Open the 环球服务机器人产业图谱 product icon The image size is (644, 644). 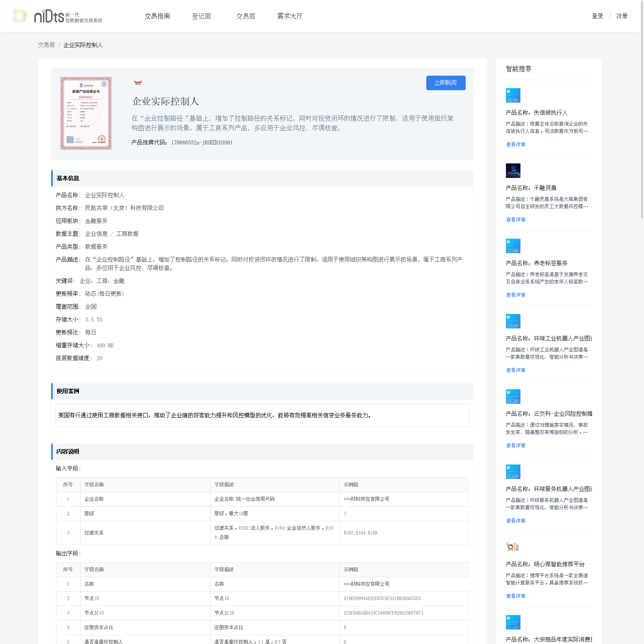click(513, 472)
